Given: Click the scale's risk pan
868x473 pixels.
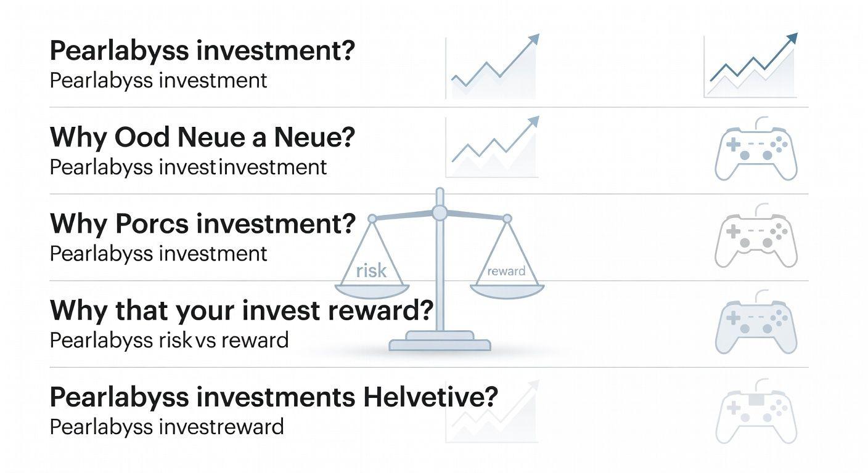Looking at the screenshot, I should tap(371, 271).
